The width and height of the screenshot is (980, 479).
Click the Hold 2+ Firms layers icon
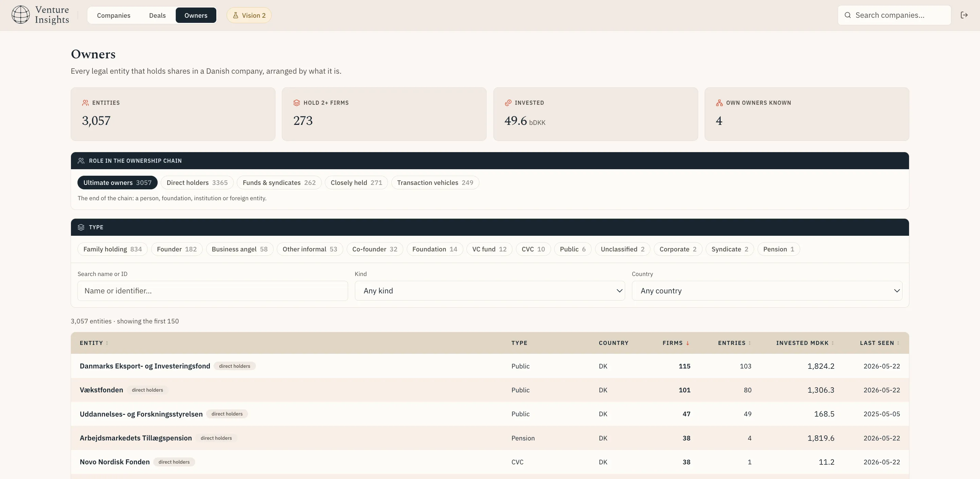tap(297, 103)
